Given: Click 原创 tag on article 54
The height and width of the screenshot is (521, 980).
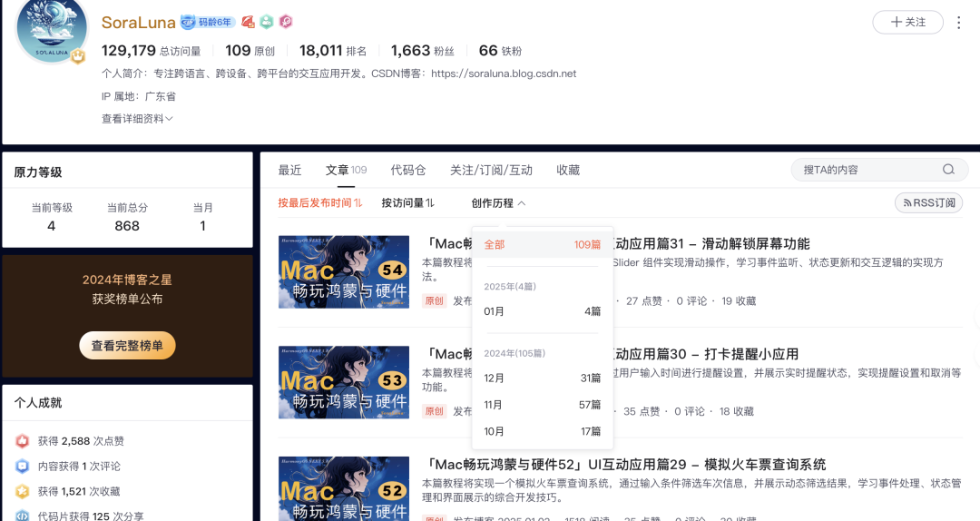Looking at the screenshot, I should pyautogui.click(x=435, y=300).
